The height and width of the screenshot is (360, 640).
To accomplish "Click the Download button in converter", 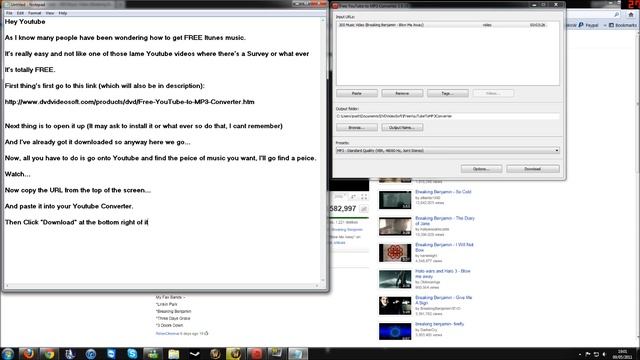I will point(533,169).
